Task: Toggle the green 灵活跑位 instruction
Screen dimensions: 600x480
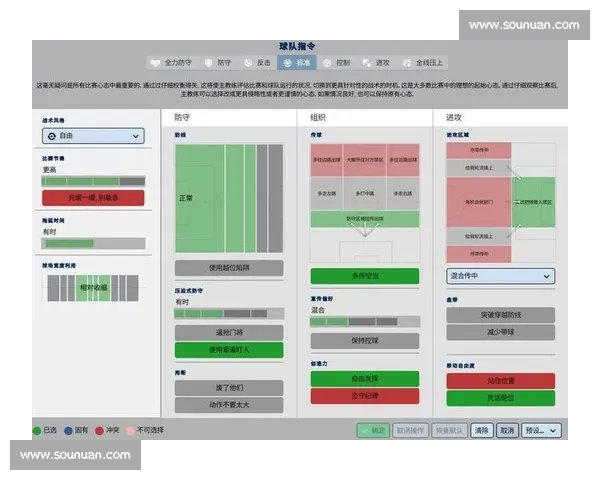Action: tap(501, 398)
